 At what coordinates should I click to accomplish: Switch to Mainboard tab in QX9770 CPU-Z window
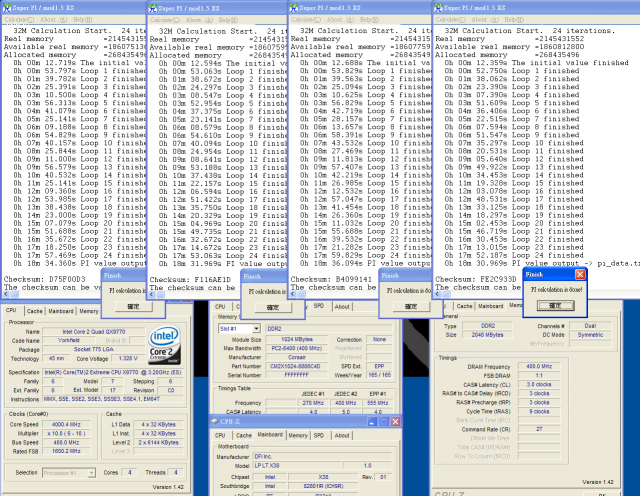pyautogui.click(x=61, y=311)
